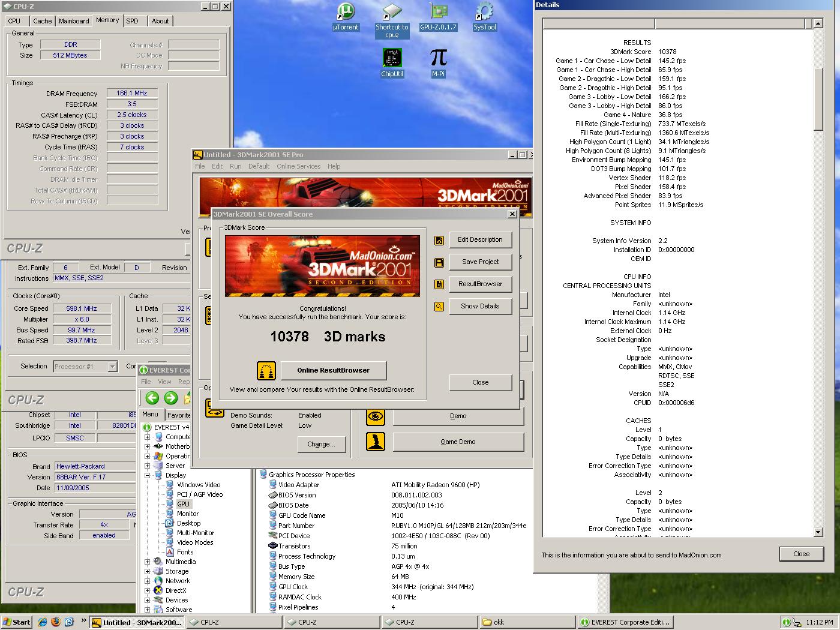Expand the Storage node in EVEREST
Screen dimensions: 840x630
point(148,571)
